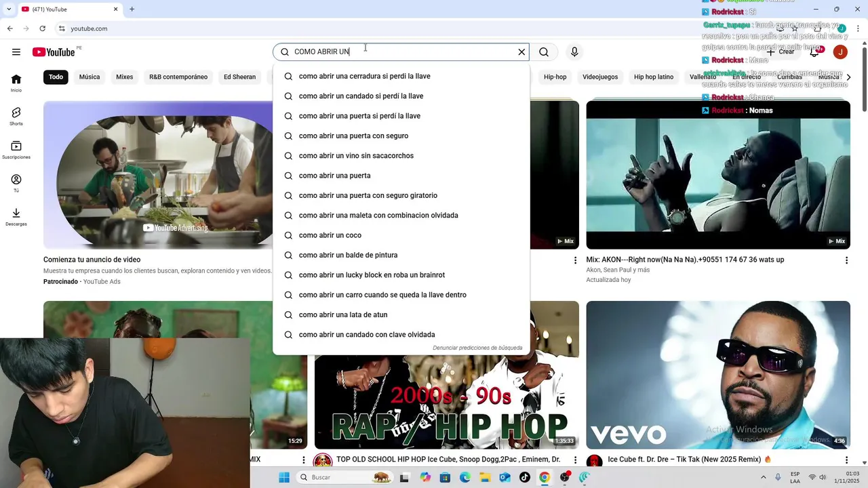Choose suggestion 'como abrir un carro cuando se queda la llave dentro'
The image size is (868, 488).
401,295
